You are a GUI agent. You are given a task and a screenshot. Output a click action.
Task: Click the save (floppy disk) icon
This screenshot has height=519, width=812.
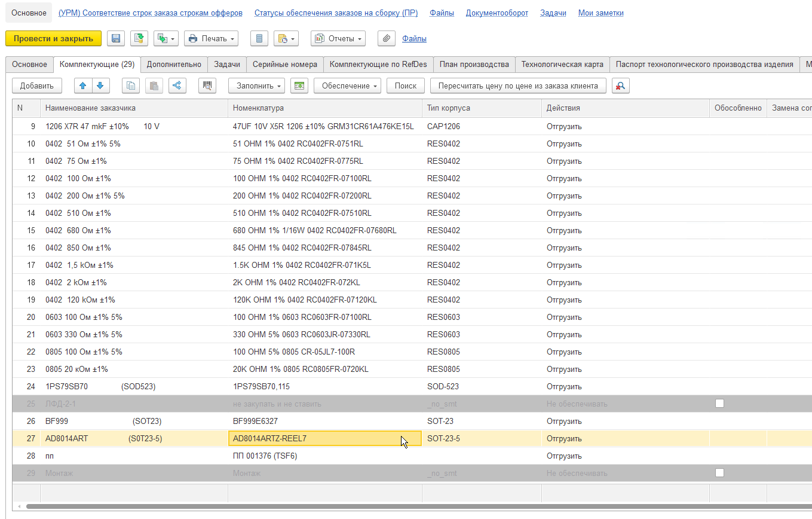(x=116, y=38)
